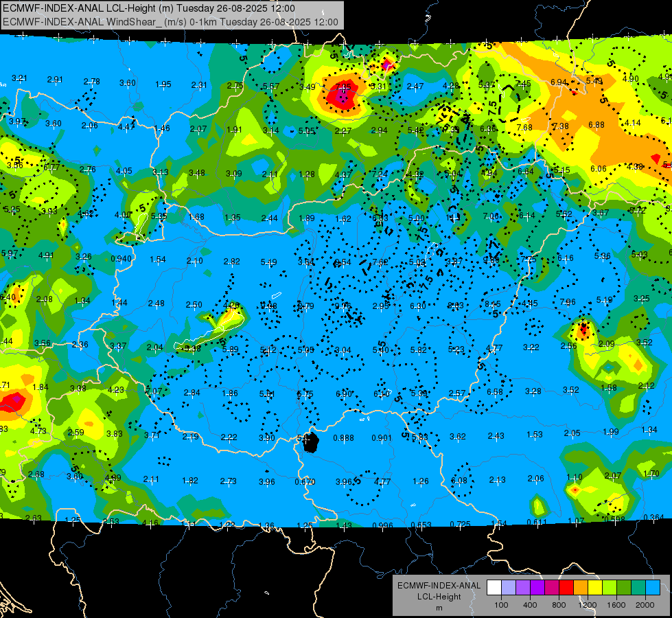Click the legend's LCL-Height caption
The height and width of the screenshot is (618, 672).
coord(439,597)
